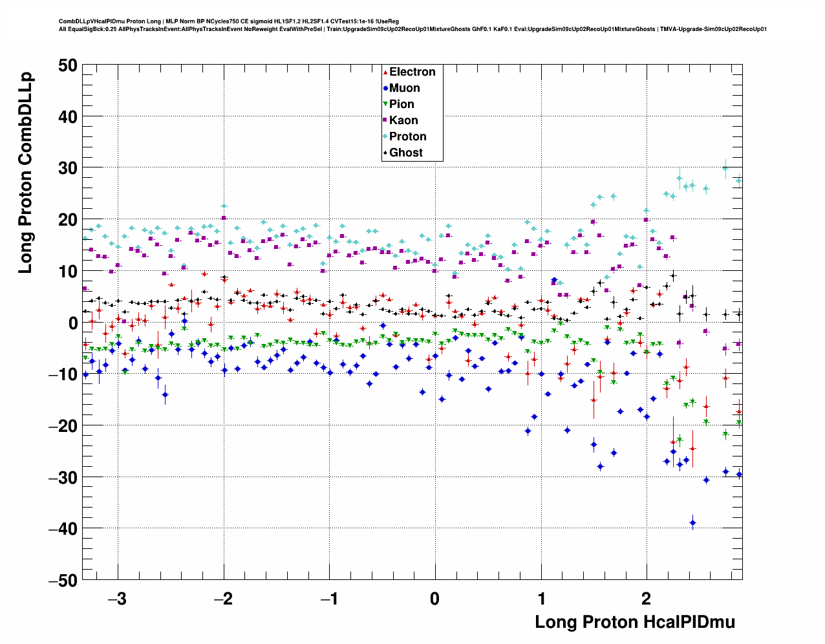
Task: Click the Muon legend label text
Action: point(404,88)
